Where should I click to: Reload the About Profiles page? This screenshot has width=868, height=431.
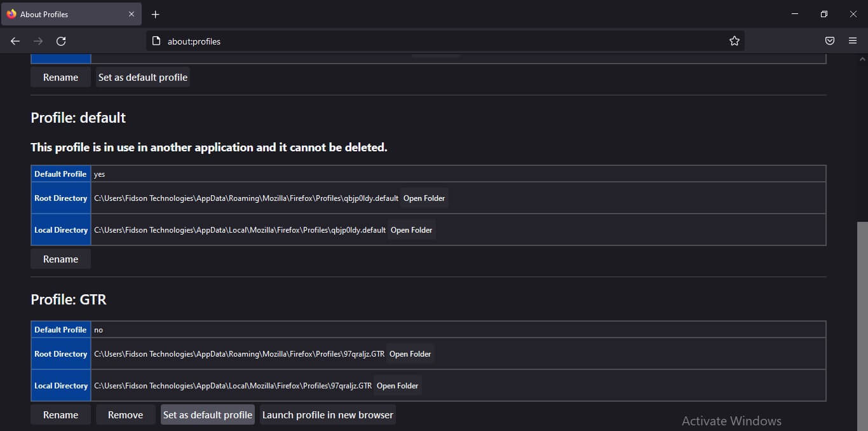pos(61,41)
